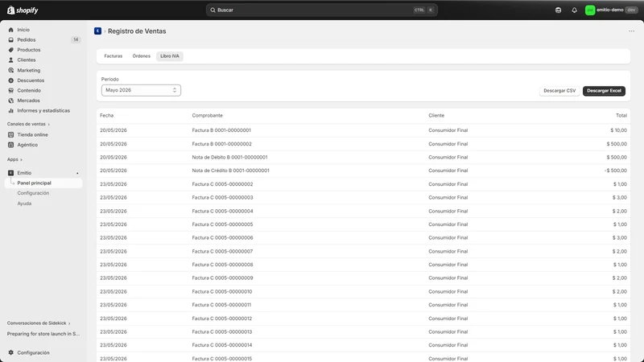Screen dimensions: 644x362
Task: Open the Sidekick icon in top bar
Action: point(558,10)
